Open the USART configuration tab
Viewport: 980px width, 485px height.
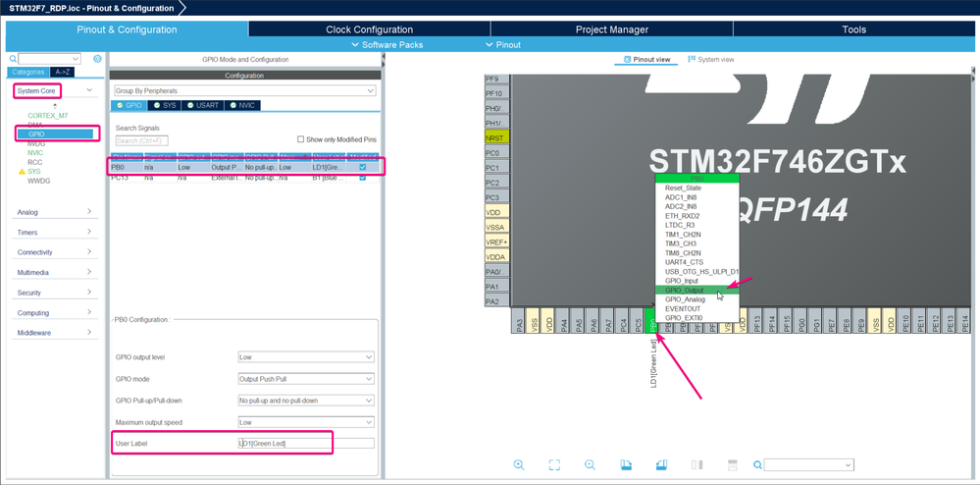tap(202, 105)
